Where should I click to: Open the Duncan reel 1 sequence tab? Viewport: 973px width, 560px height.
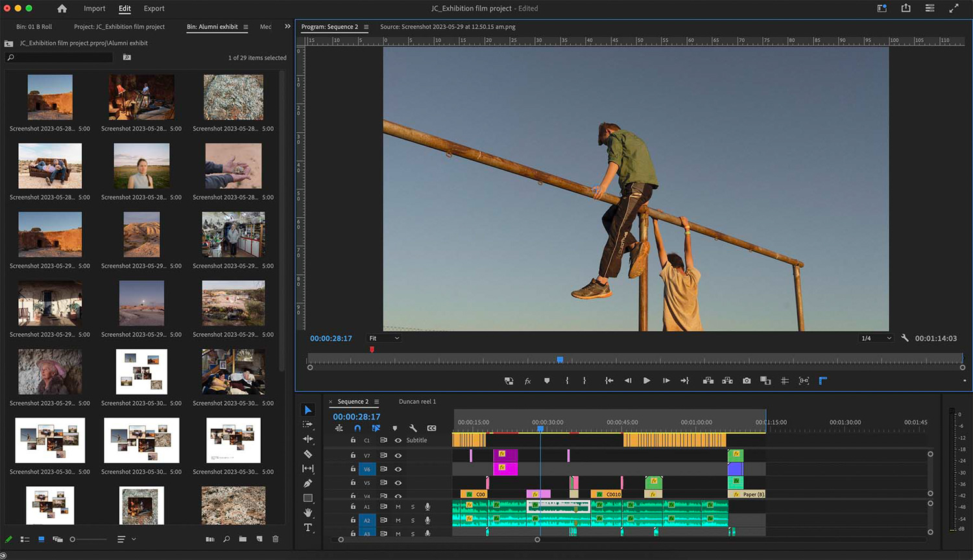coord(417,401)
